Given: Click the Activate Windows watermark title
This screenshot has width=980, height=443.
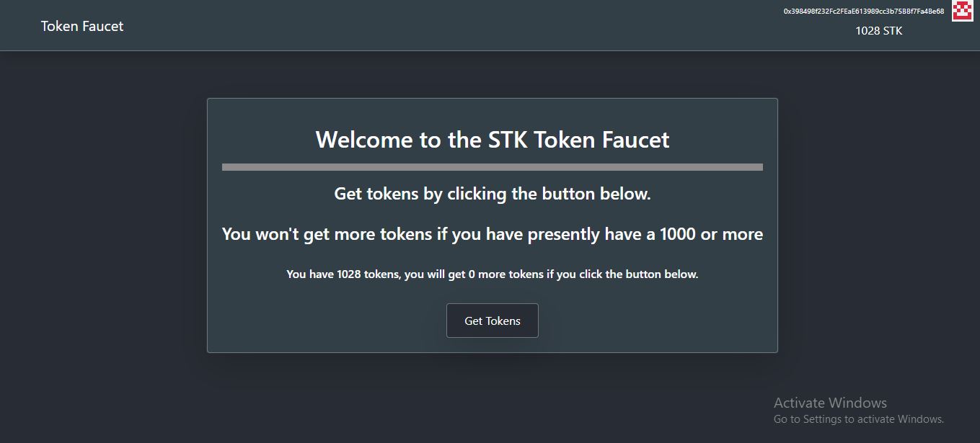Looking at the screenshot, I should click(830, 403).
